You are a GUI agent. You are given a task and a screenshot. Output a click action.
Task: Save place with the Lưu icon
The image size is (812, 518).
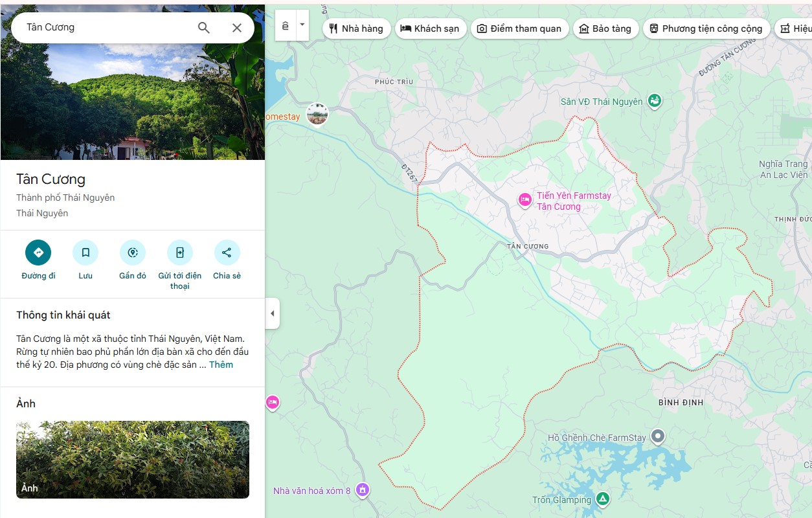pos(85,253)
